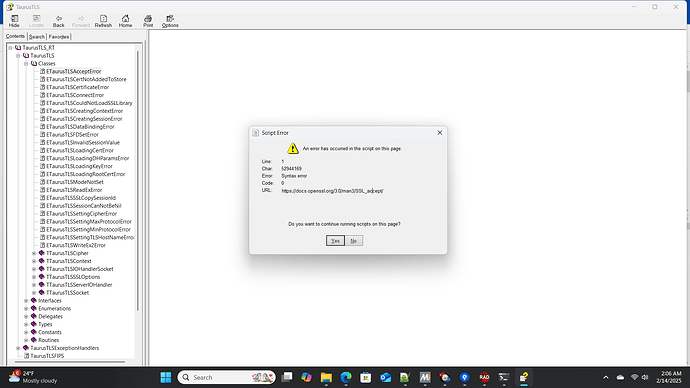This screenshot has height=388, width=690.
Task: Expand the Interfaces node
Action: coord(26,301)
